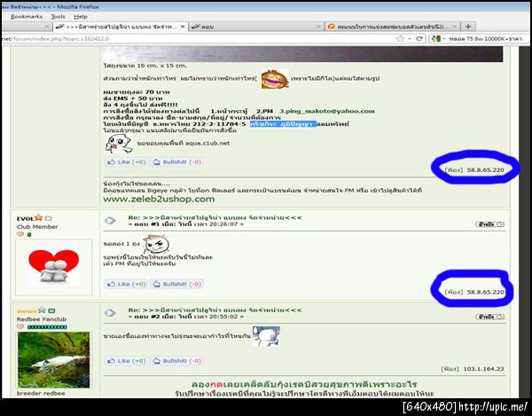Open the Help menu
Image resolution: width=532 pixels, height=416 pixels.
[81, 16]
